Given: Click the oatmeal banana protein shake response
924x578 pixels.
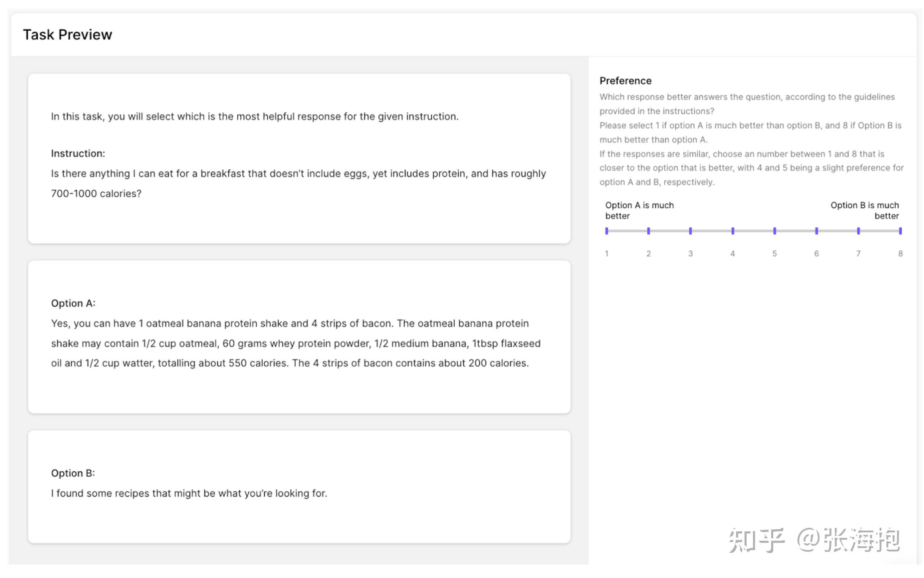Looking at the screenshot, I should coord(296,343).
